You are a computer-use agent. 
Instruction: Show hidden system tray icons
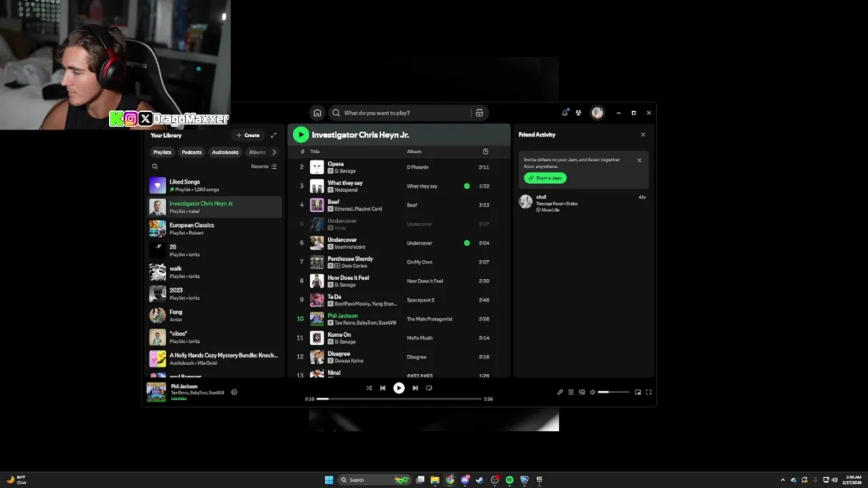coord(783,480)
